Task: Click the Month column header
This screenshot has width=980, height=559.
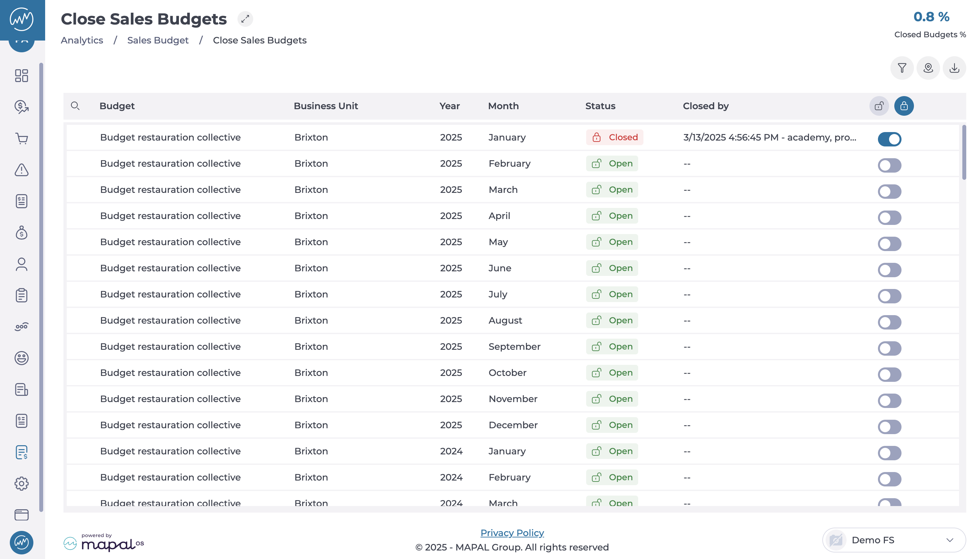Action: pos(503,106)
